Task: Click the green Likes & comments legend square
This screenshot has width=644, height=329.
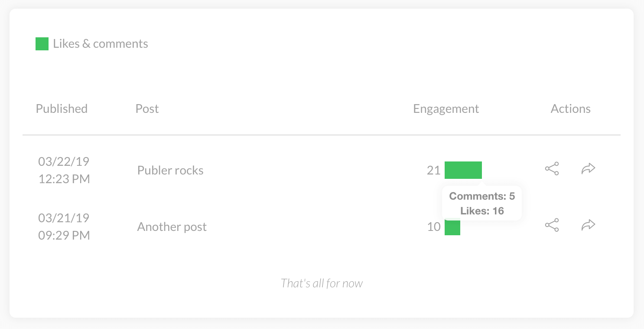Action: click(42, 44)
